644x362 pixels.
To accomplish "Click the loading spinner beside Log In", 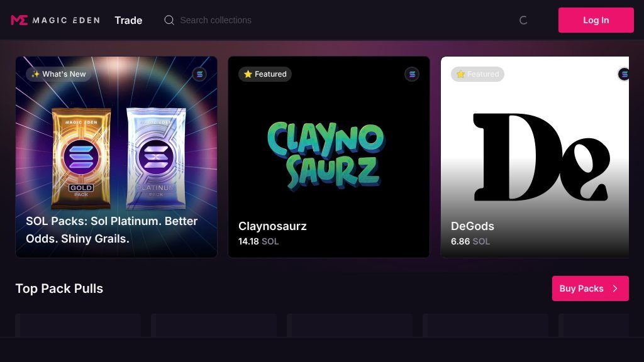I will [x=523, y=20].
